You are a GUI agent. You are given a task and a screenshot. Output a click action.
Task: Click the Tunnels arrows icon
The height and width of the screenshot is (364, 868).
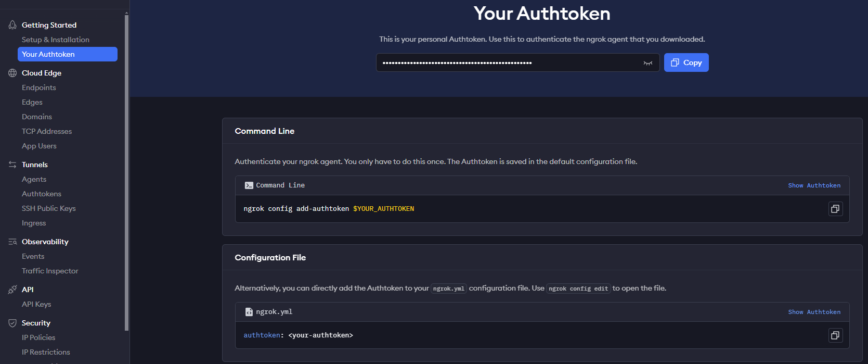coord(12,165)
